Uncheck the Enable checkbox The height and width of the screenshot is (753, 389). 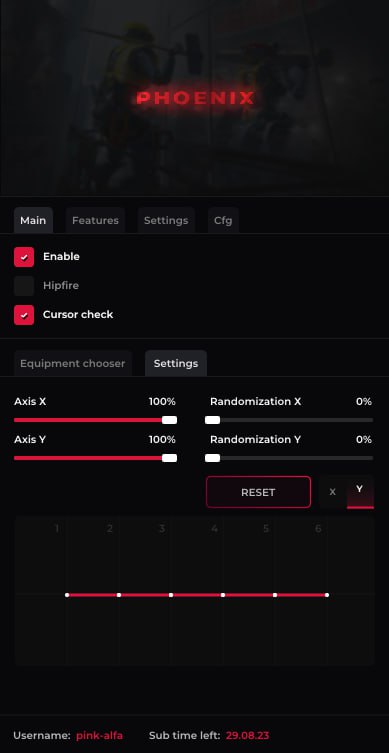(x=24, y=257)
